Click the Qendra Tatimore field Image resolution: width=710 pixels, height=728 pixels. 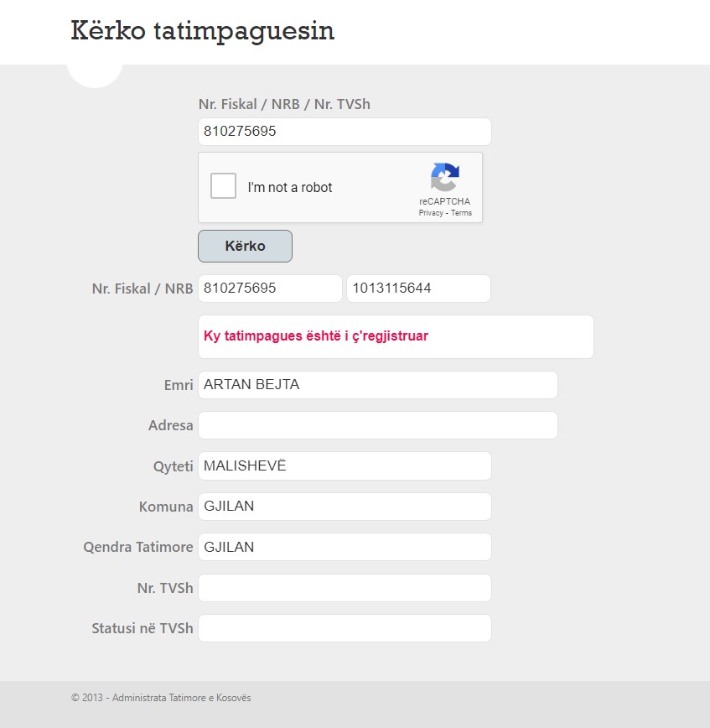[345, 547]
